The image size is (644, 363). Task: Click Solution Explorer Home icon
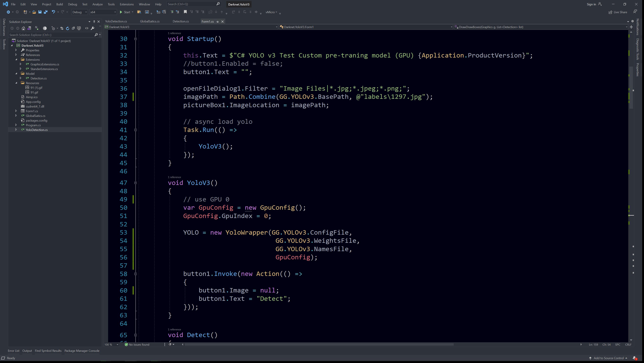[24, 28]
